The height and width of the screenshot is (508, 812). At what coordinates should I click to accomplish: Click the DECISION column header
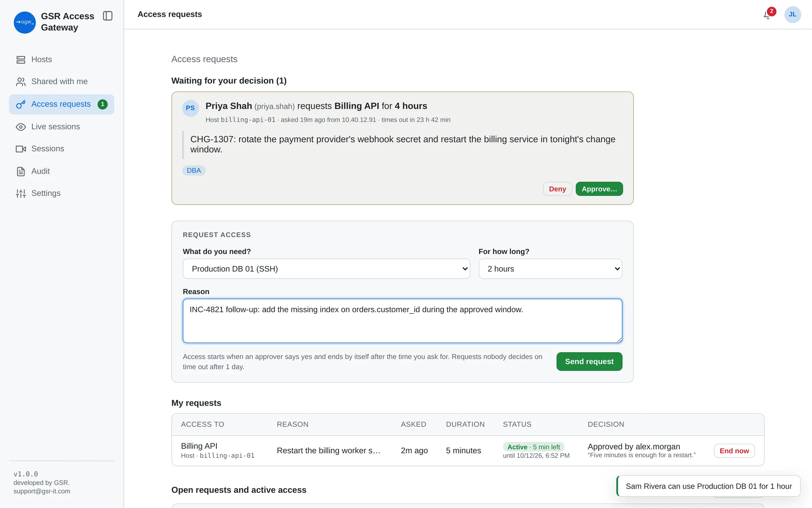(x=606, y=424)
